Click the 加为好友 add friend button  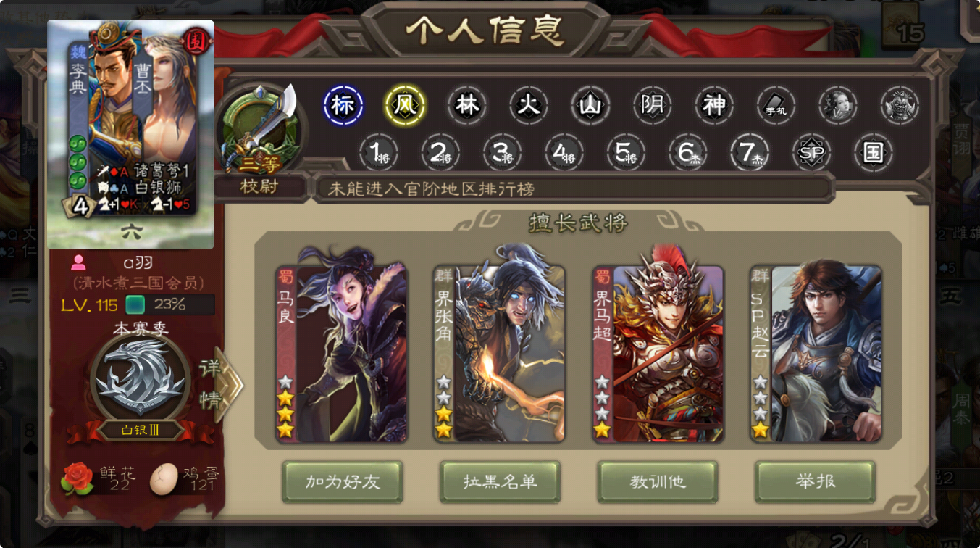[343, 482]
